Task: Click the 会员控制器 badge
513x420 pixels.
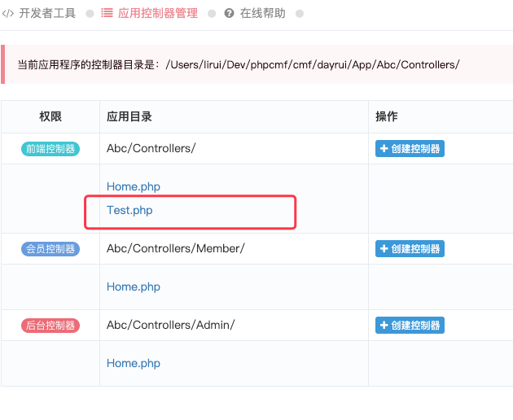Action: click(x=50, y=249)
